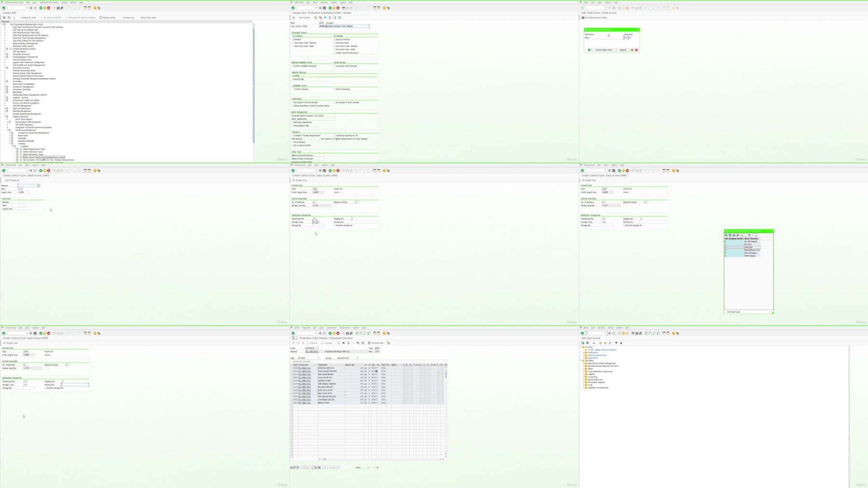Click the green Back arrow in Production Order Display
The height and width of the screenshot is (488, 868).
tap(330, 333)
